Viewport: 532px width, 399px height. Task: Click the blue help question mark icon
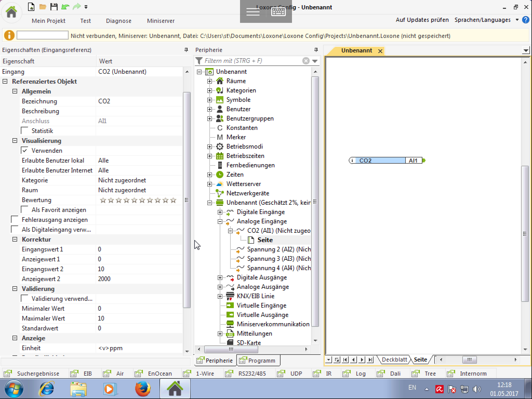[x=526, y=20]
